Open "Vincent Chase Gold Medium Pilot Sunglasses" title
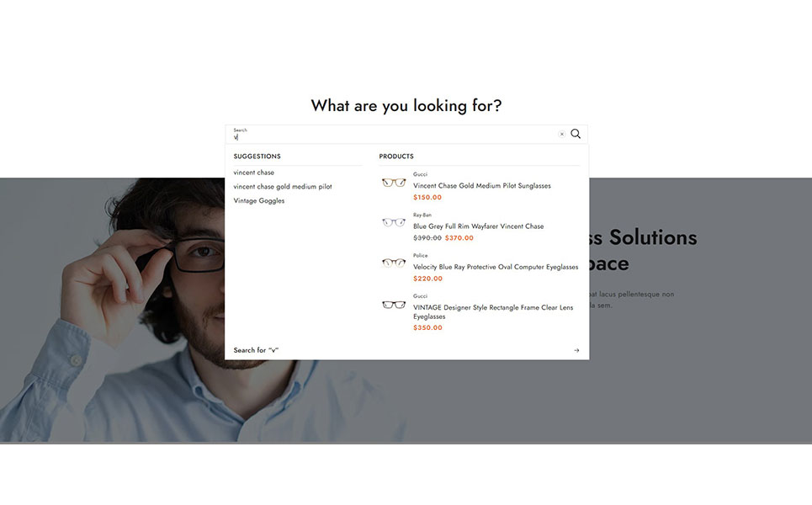 coord(482,186)
